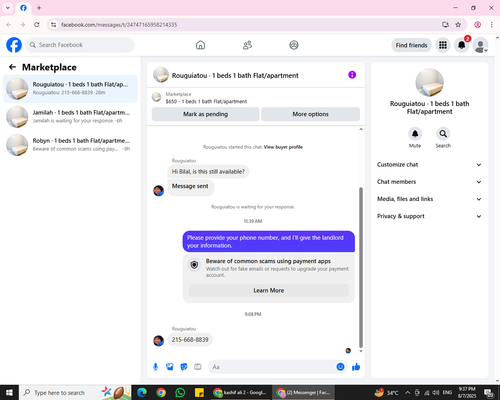Click the Find friends button
This screenshot has width=500, height=400.
point(411,45)
